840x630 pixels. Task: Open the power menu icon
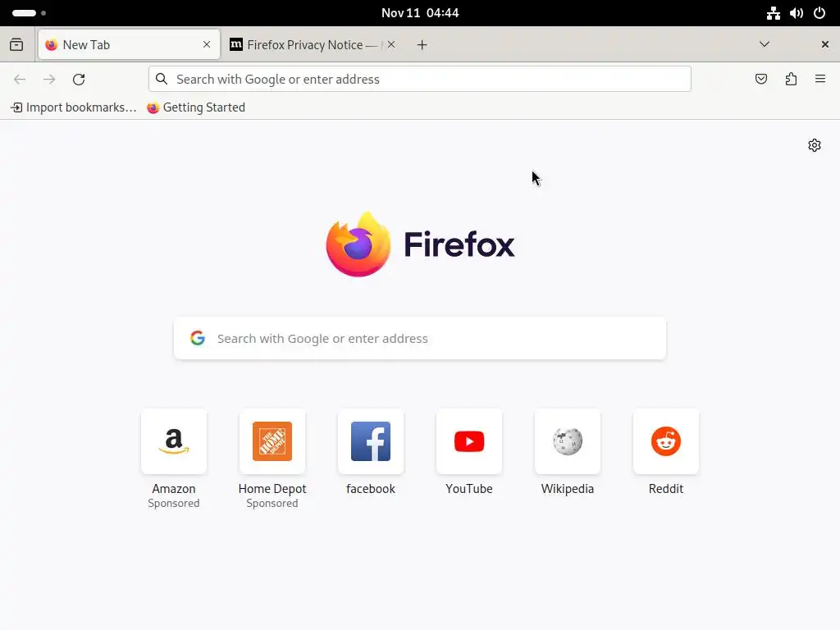(819, 13)
